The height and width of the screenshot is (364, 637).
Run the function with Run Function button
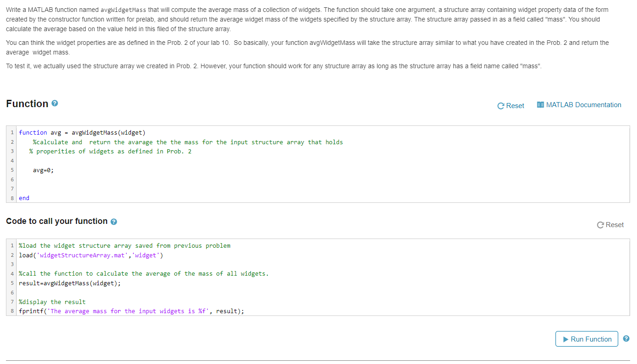pos(587,339)
